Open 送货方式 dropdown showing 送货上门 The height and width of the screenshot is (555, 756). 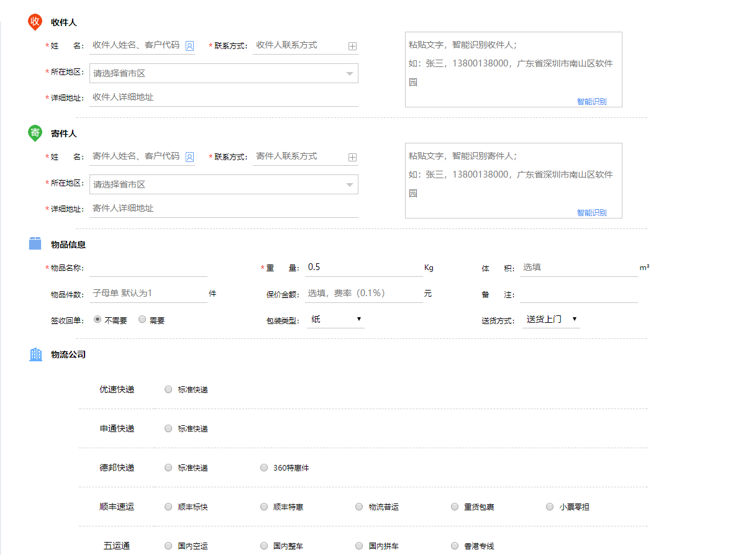click(x=551, y=320)
